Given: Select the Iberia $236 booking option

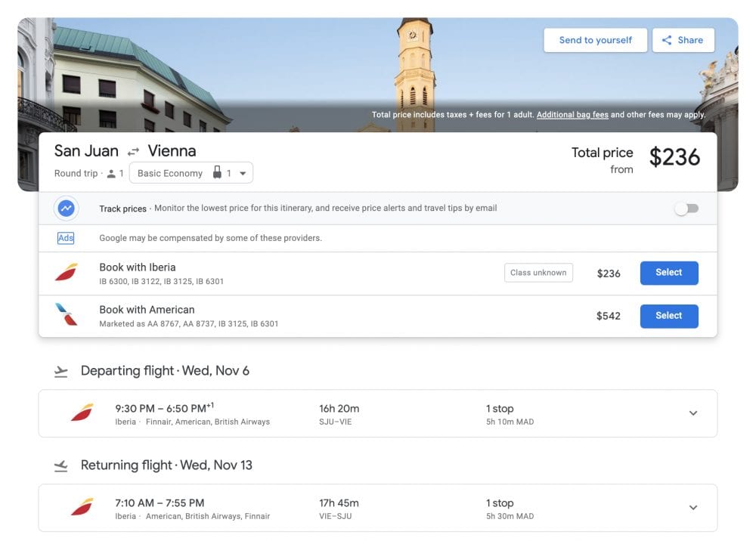Looking at the screenshot, I should pos(668,273).
